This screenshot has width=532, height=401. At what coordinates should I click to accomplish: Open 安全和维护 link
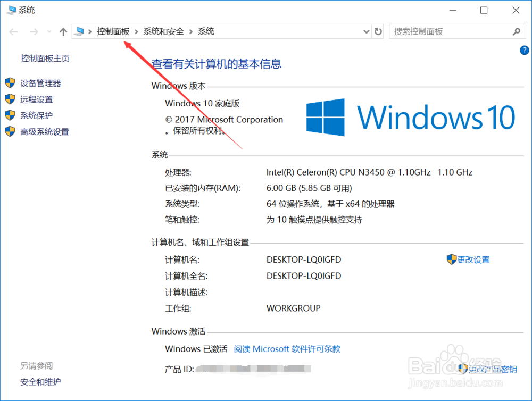[x=40, y=382]
